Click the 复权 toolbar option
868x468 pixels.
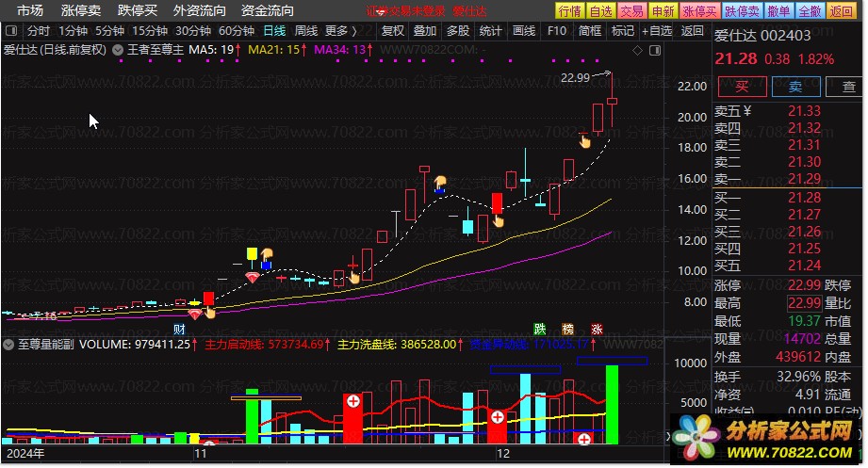(x=393, y=31)
